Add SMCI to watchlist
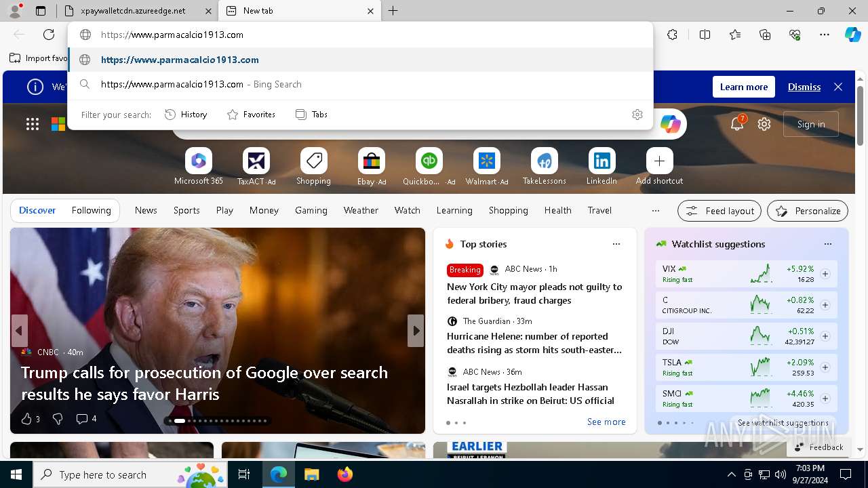This screenshot has height=488, width=868. pyautogui.click(x=825, y=399)
